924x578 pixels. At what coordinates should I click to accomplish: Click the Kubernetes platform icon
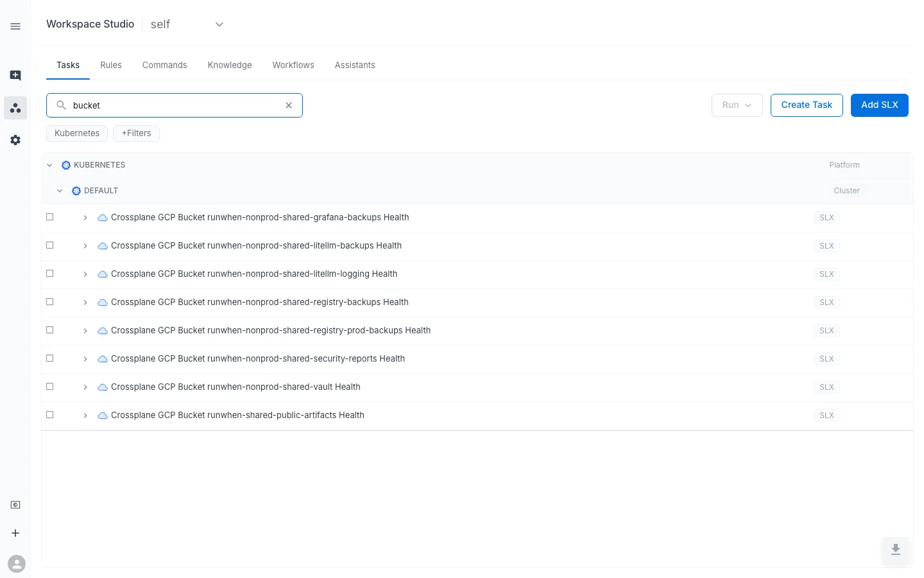point(66,165)
